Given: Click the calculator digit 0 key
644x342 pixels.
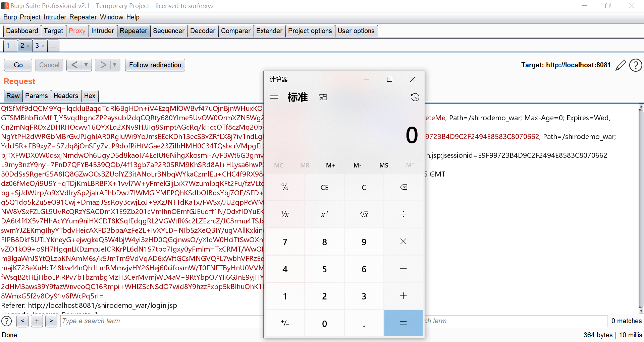Looking at the screenshot, I should (x=324, y=323).
